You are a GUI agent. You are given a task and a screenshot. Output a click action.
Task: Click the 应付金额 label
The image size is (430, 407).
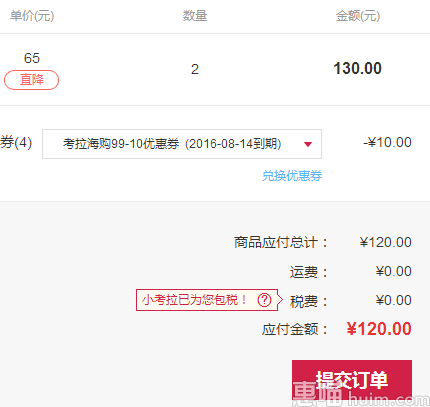click(294, 330)
